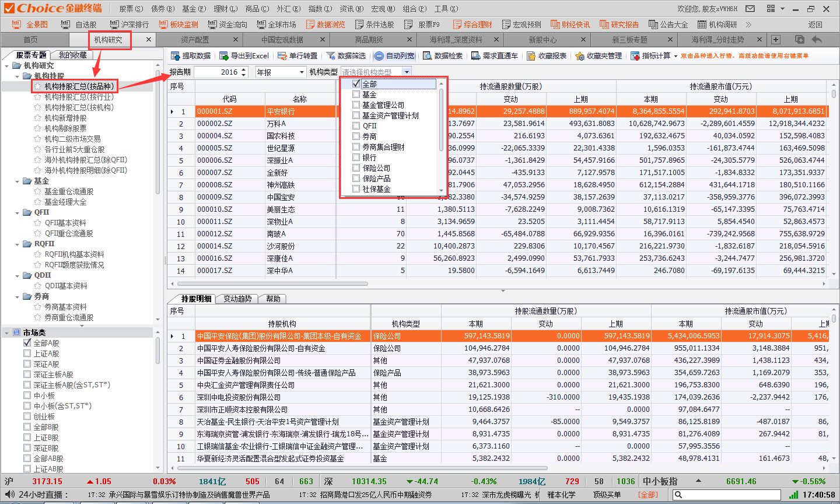Add a new tab with plus icon
840x504 pixels.
pos(776,40)
